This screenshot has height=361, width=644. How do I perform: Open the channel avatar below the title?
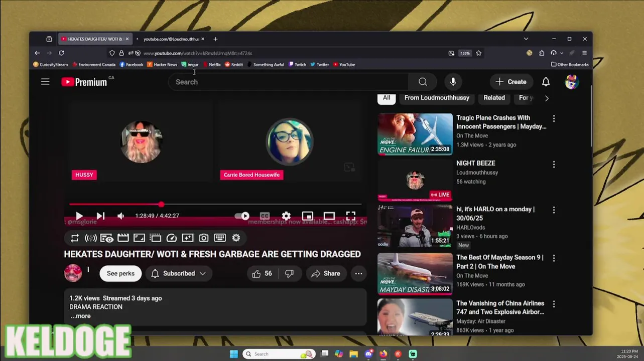pos(73,273)
